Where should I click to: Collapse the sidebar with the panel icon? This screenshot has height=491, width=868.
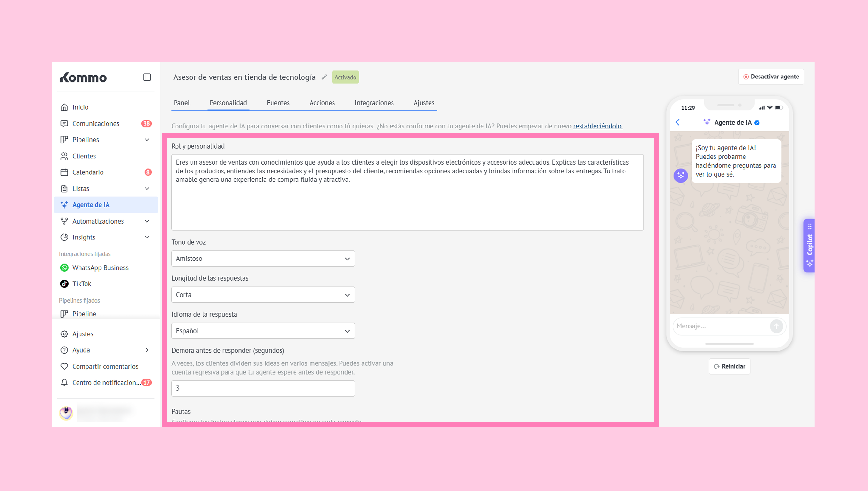coord(147,77)
